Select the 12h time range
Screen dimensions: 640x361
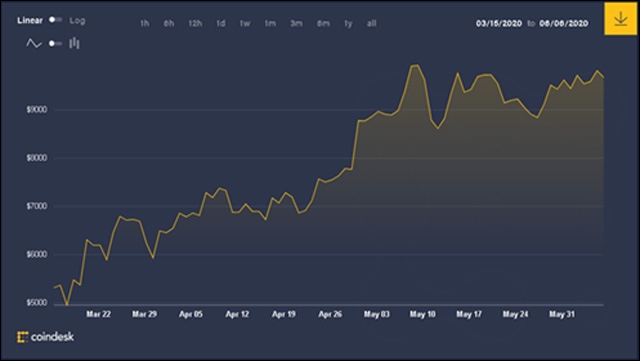pyautogui.click(x=195, y=23)
